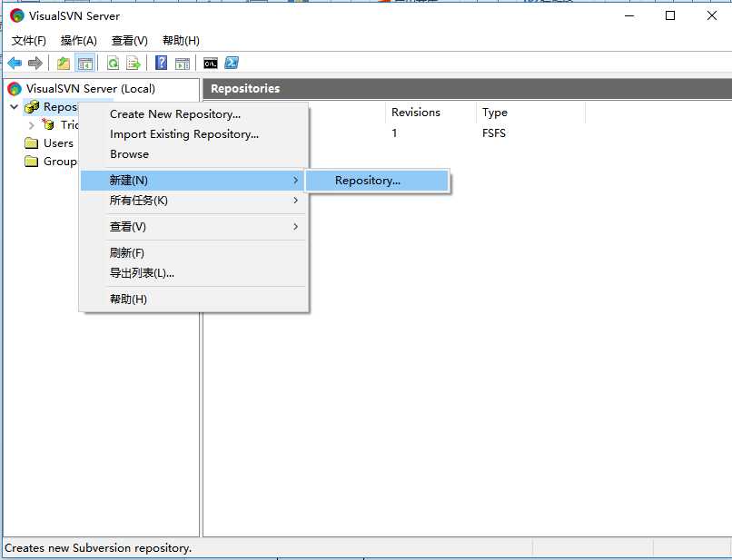
Task: Click the VisualSVN Server (Local) tree icon
Action: click(15, 89)
